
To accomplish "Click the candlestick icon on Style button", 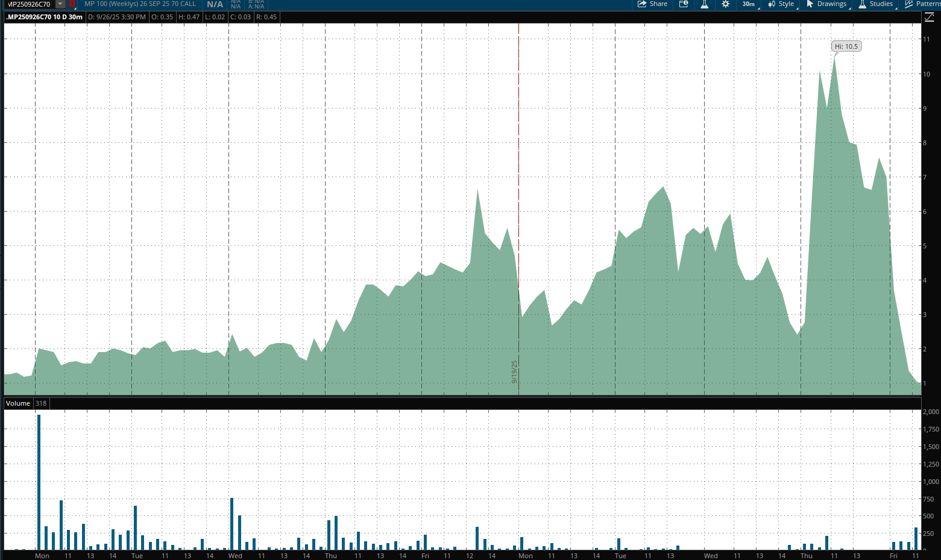I will [772, 4].
